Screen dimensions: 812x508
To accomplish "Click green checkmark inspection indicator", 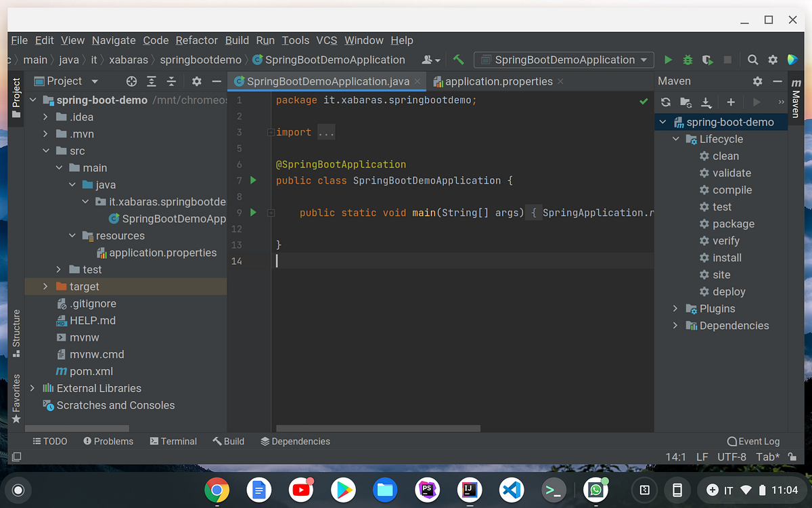I will pos(644,101).
